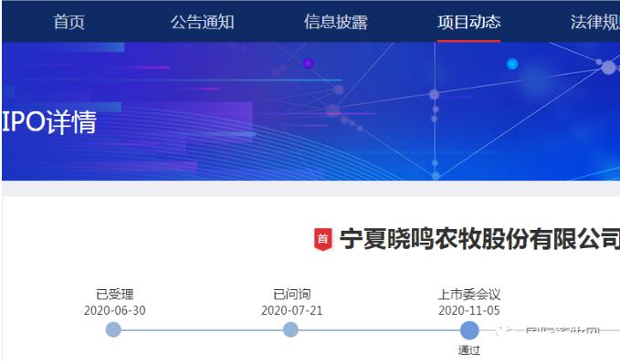Click the active 项目动态 tab
This screenshot has width=620, height=364.
469,22
